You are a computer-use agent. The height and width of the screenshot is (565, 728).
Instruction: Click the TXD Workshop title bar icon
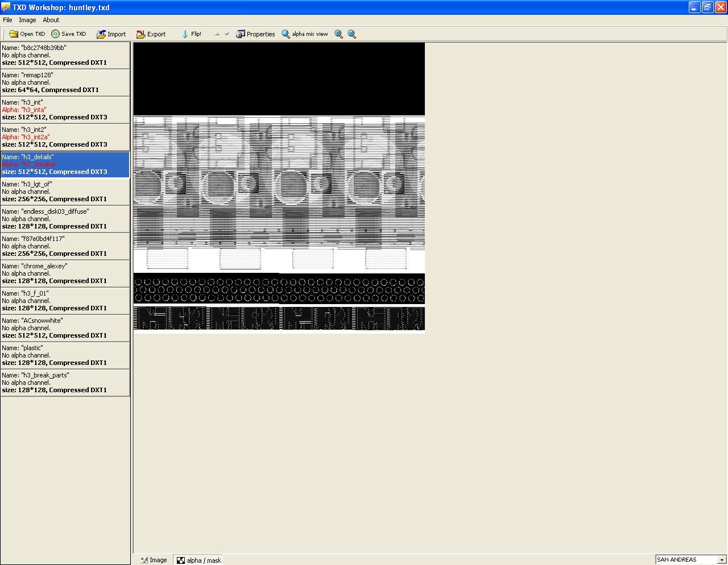6,7
